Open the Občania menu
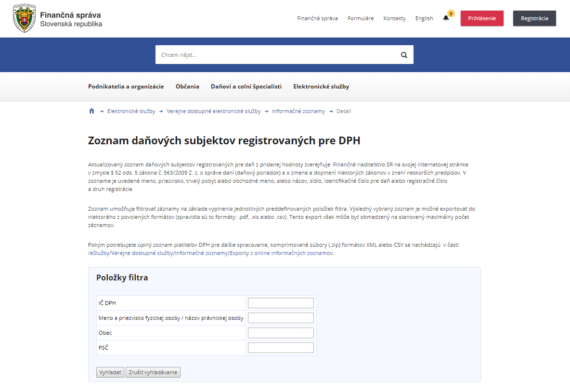The image size is (570, 392). click(x=187, y=87)
